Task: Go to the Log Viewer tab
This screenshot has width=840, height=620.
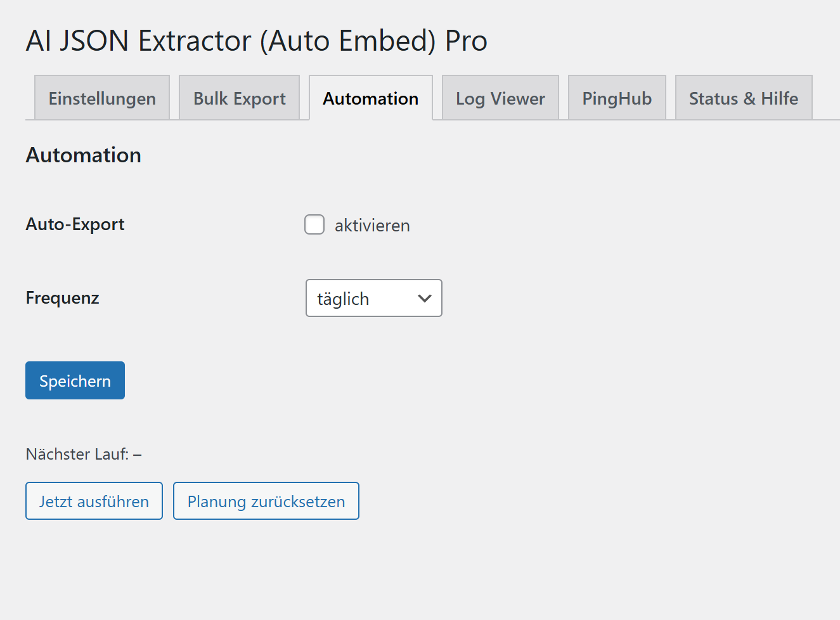Action: coord(500,98)
